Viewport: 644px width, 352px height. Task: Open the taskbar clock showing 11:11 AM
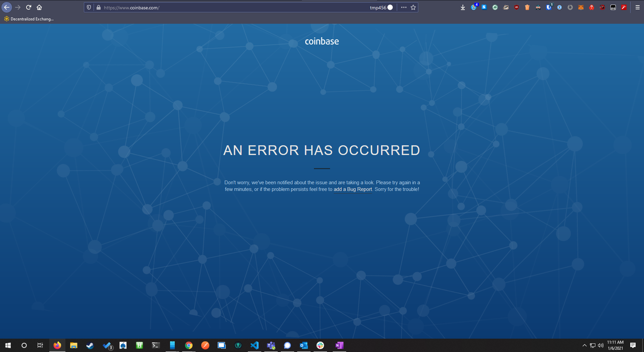tap(615, 345)
